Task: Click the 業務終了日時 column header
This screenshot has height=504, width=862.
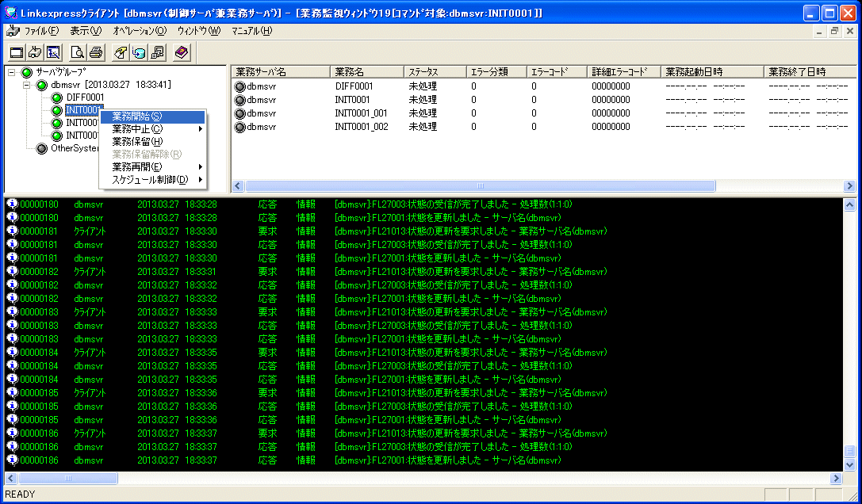Action: click(810, 72)
